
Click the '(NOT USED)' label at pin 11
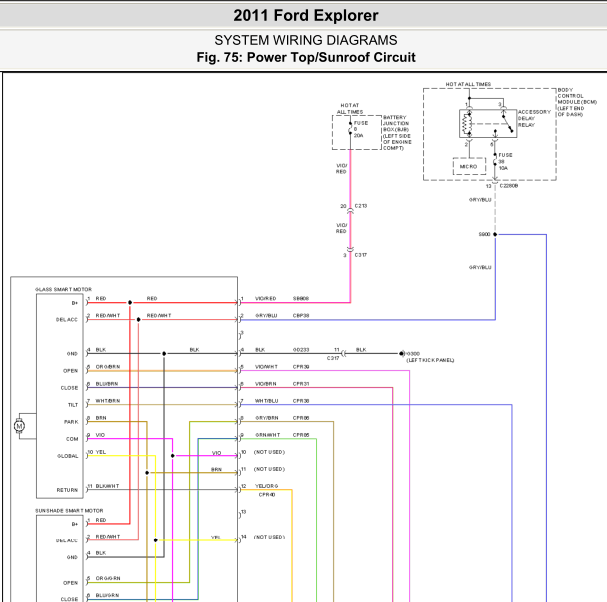pyautogui.click(x=269, y=469)
